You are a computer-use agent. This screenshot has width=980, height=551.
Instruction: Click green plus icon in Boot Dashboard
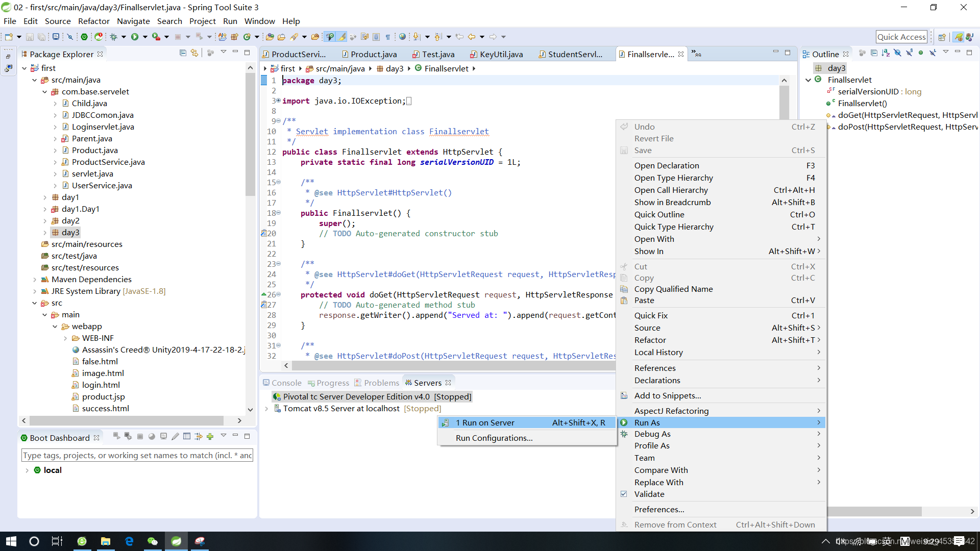click(x=210, y=436)
